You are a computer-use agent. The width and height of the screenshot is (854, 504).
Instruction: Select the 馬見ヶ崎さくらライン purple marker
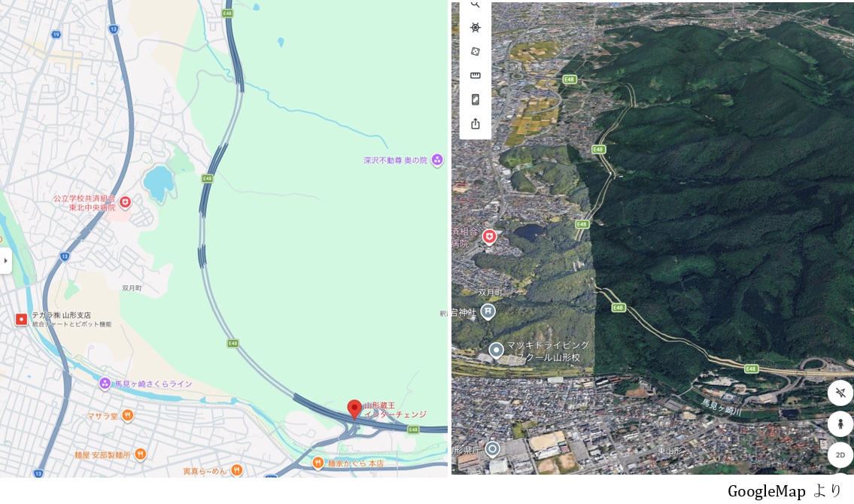(x=105, y=384)
